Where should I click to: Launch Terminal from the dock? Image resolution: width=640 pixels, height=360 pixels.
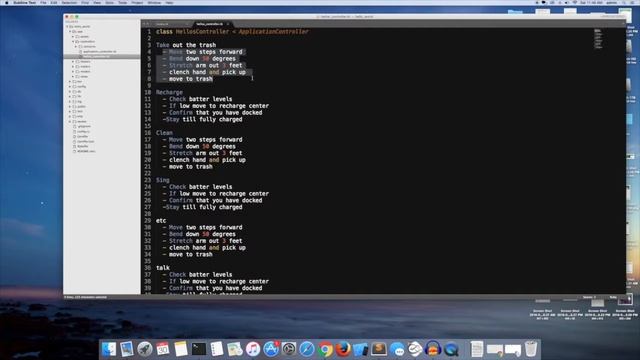(x=199, y=349)
